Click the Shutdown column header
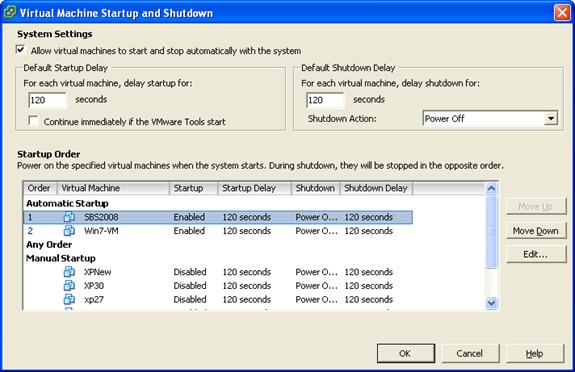 (x=316, y=188)
